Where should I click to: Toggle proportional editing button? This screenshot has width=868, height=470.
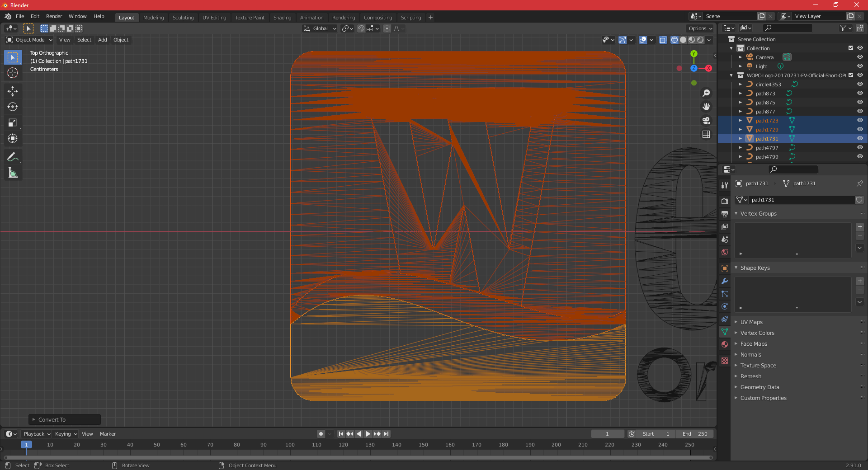click(x=387, y=28)
